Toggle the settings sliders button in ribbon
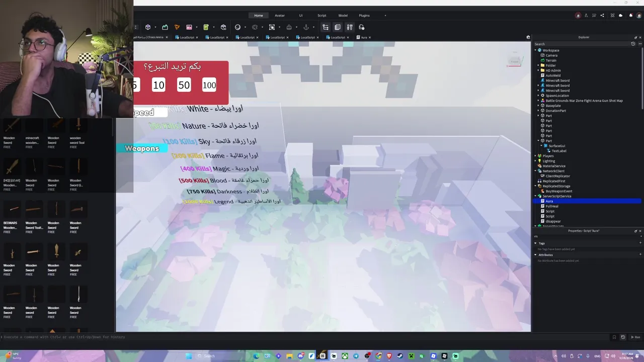The image size is (644, 362). (x=350, y=27)
